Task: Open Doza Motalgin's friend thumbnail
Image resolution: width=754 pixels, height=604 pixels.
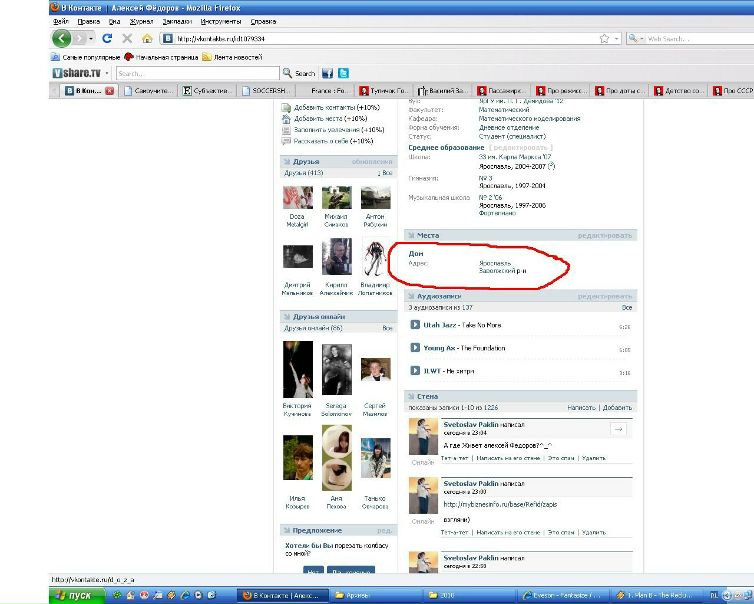Action: [x=298, y=198]
